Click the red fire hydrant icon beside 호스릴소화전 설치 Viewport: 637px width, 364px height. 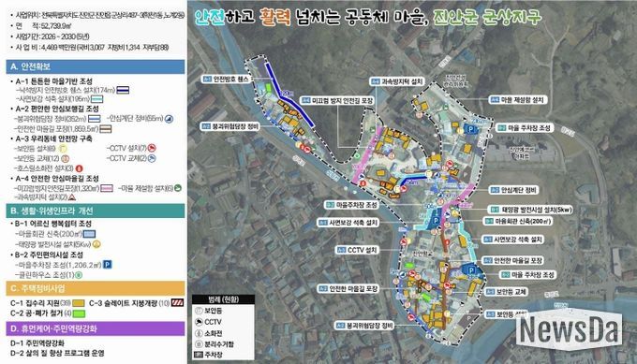click(80, 168)
